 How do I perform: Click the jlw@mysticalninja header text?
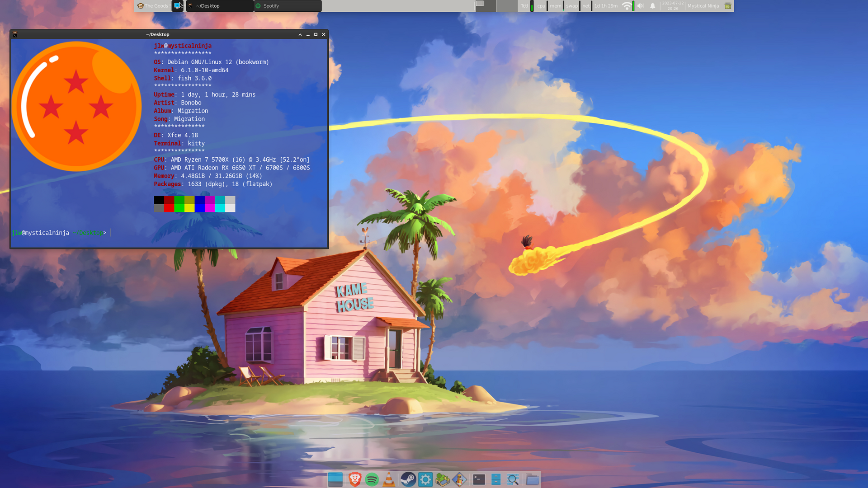[183, 46]
